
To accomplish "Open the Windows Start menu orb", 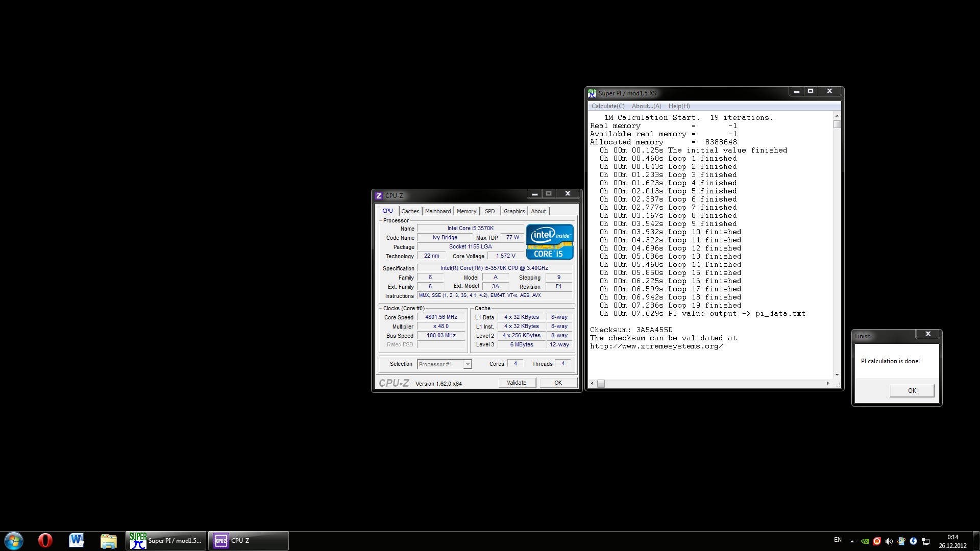I will tap(14, 541).
